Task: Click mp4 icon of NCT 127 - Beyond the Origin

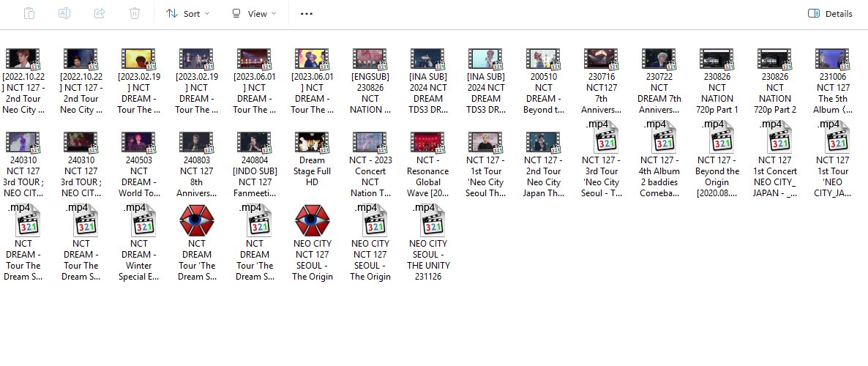Action: (x=719, y=136)
